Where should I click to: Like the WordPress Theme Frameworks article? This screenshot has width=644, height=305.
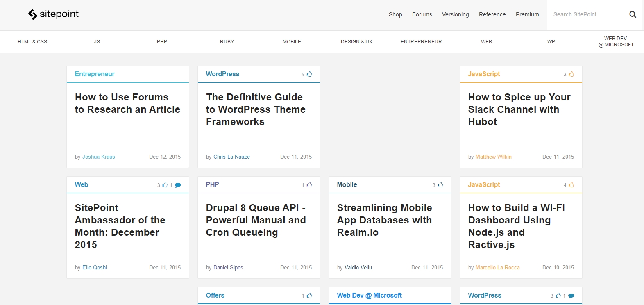coord(309,74)
